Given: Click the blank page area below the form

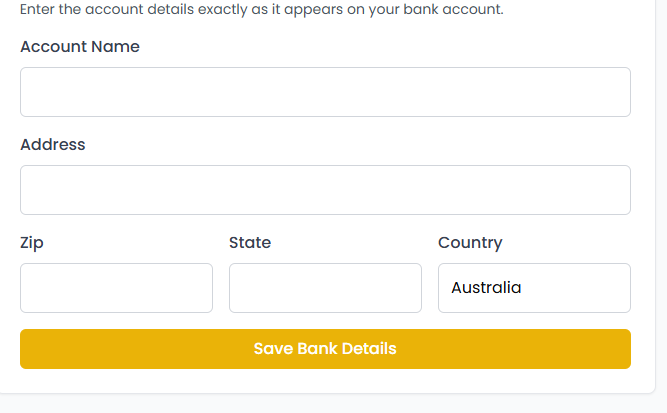Looking at the screenshot, I should click(330, 404).
